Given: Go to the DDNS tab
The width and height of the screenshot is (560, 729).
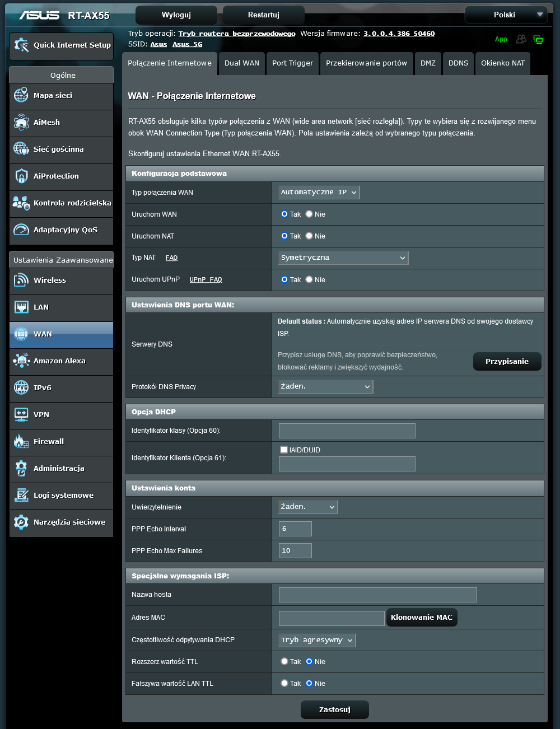Looking at the screenshot, I should 458,63.
